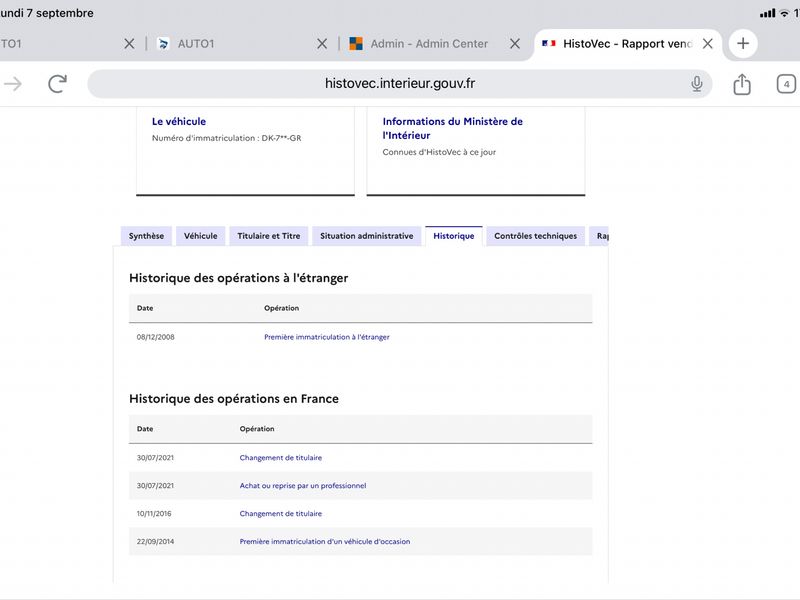Open the share sheet icon
The height and width of the screenshot is (600, 800).
click(742, 84)
